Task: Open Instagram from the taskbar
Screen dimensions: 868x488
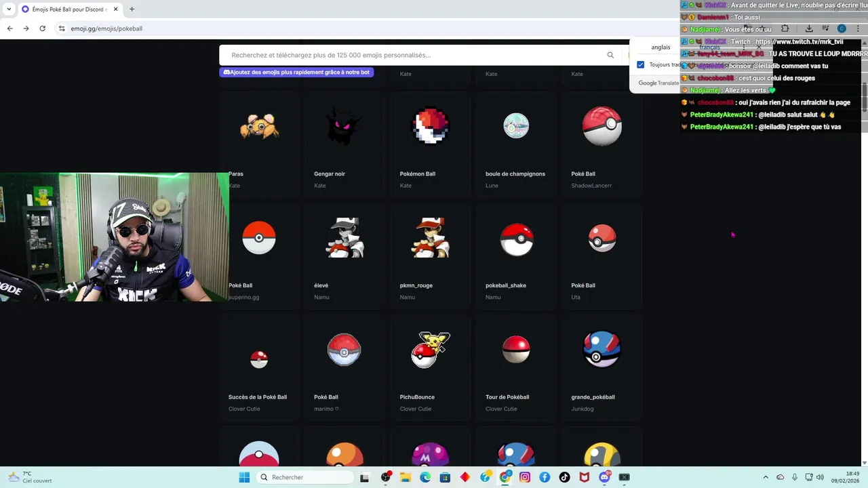Action: point(525,477)
